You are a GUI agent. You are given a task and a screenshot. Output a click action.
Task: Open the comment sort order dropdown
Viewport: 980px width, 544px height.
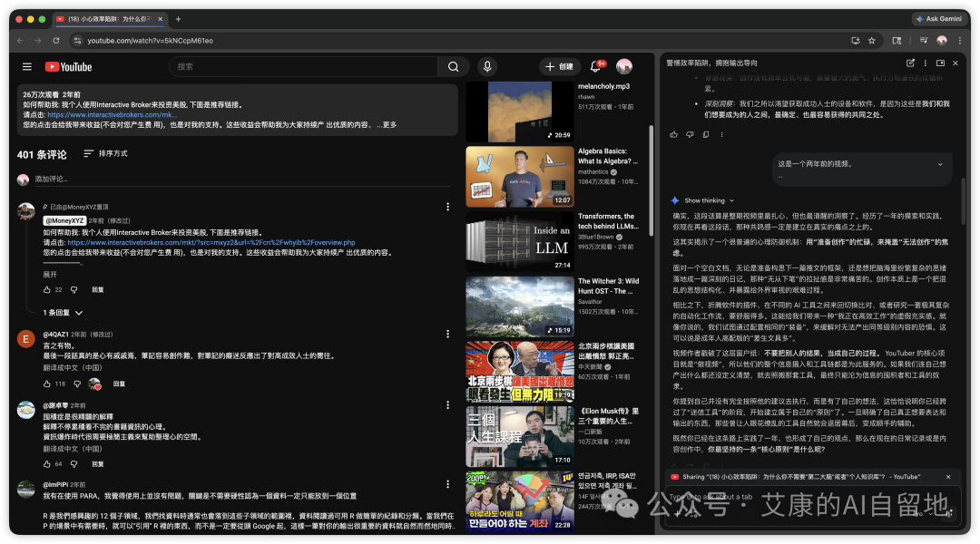pyautogui.click(x=105, y=154)
